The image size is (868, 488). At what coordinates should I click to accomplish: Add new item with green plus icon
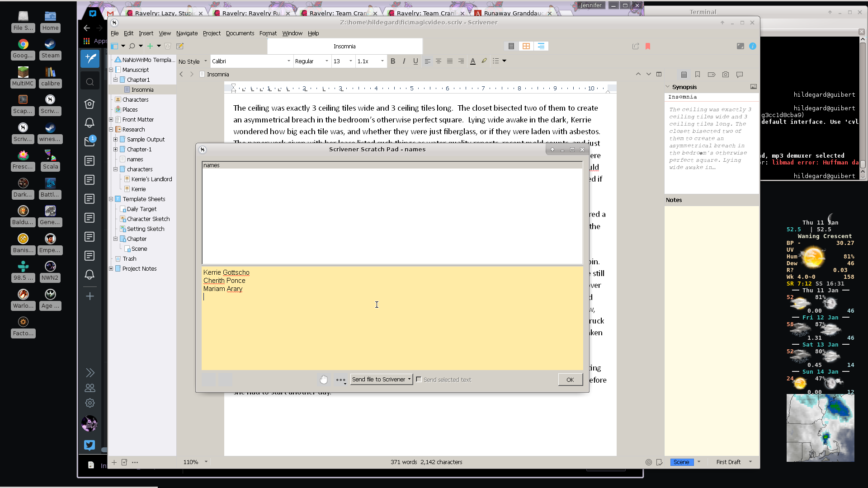point(150,46)
